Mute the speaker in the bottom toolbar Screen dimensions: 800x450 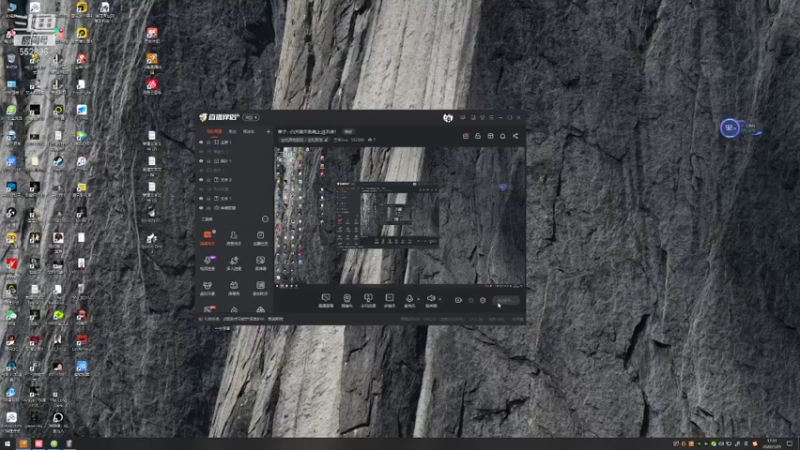[431, 300]
